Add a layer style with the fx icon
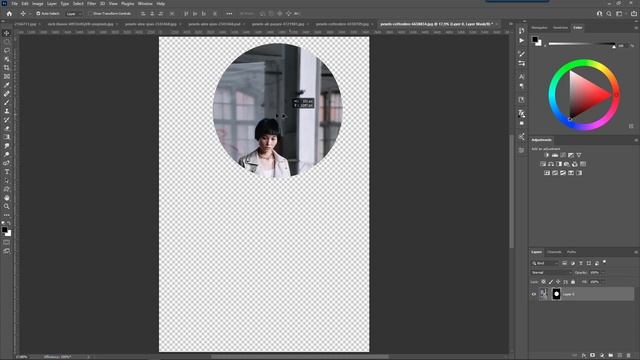This screenshot has width=640, height=360. pos(584,356)
